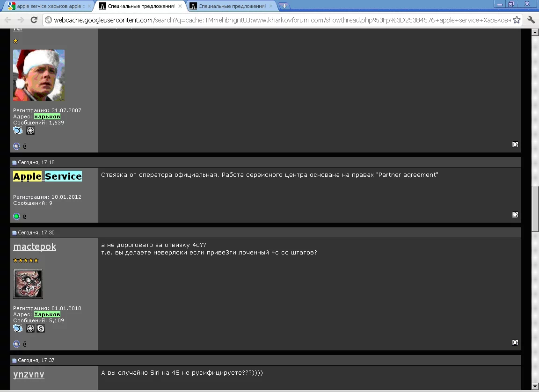The width and height of the screenshot is (539, 392).
Task: Click the text 'а не дороговато за отвязку 4с??'
Action: 153,245
